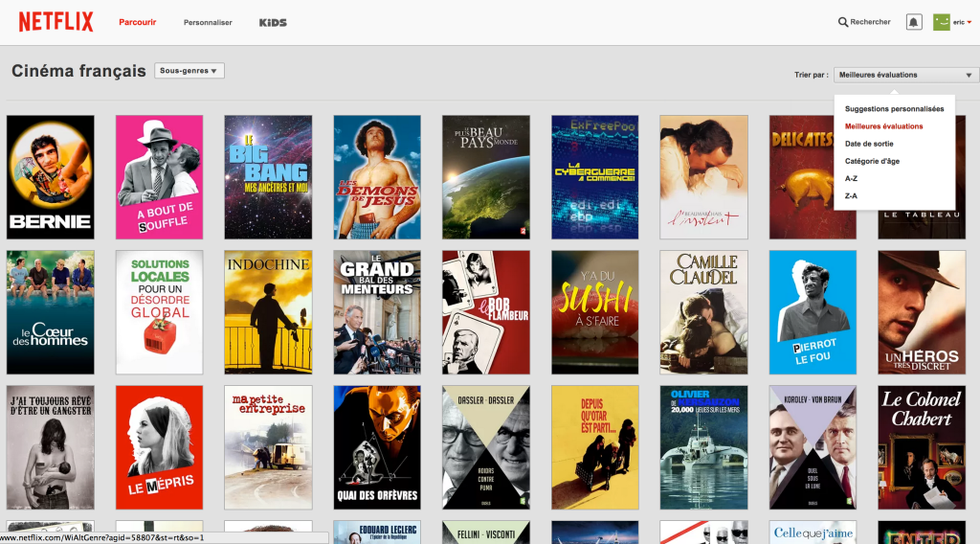980x544 pixels.
Task: Sort by Catégorie d'âge
Action: pyautogui.click(x=872, y=161)
